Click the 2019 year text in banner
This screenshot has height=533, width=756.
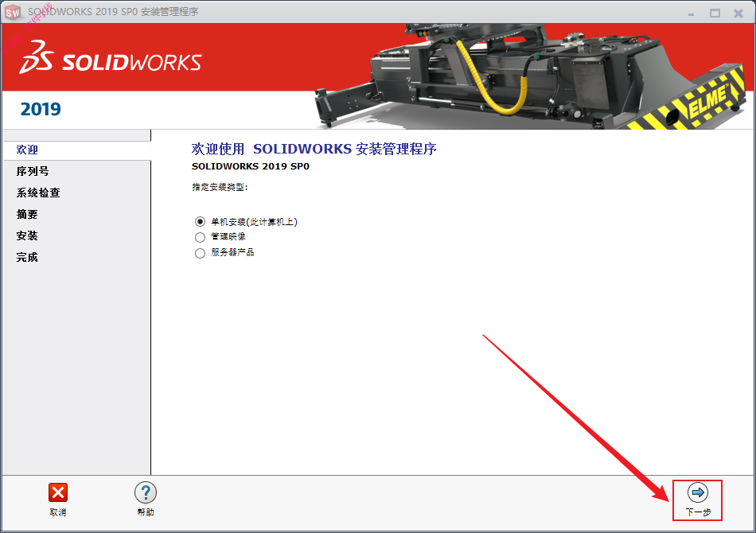41,110
